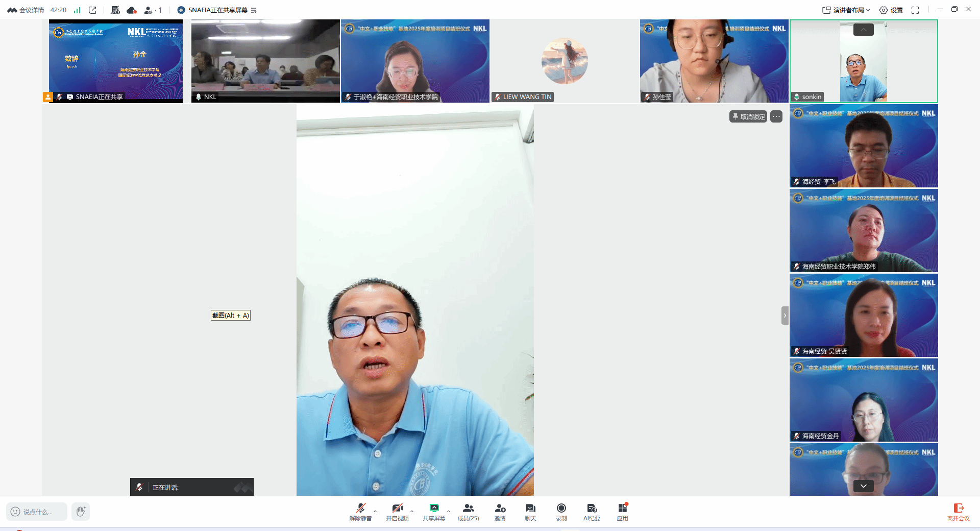Image resolution: width=980 pixels, height=531 pixels.
Task: Open the Speaker Layout (演讲者布局) dropdown
Action: 846,10
